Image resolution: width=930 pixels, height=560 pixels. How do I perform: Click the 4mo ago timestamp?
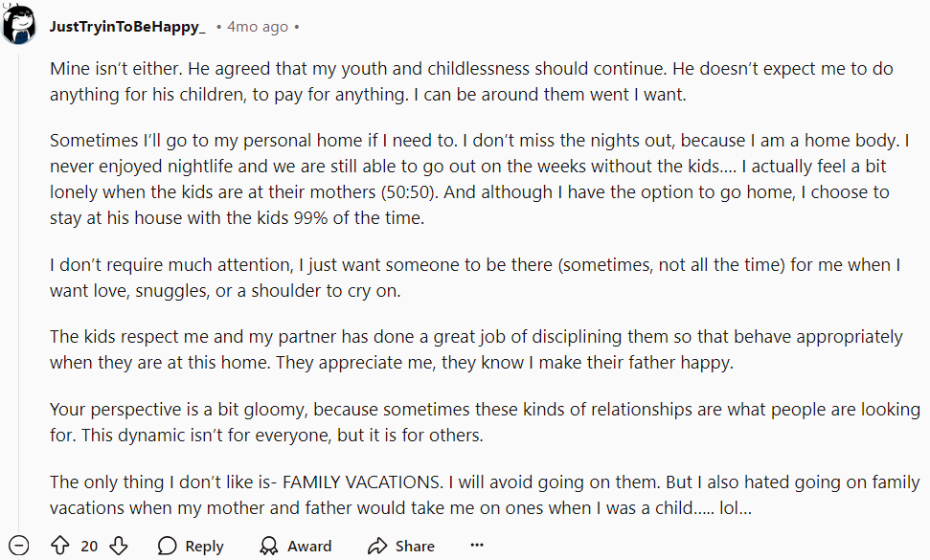258,27
